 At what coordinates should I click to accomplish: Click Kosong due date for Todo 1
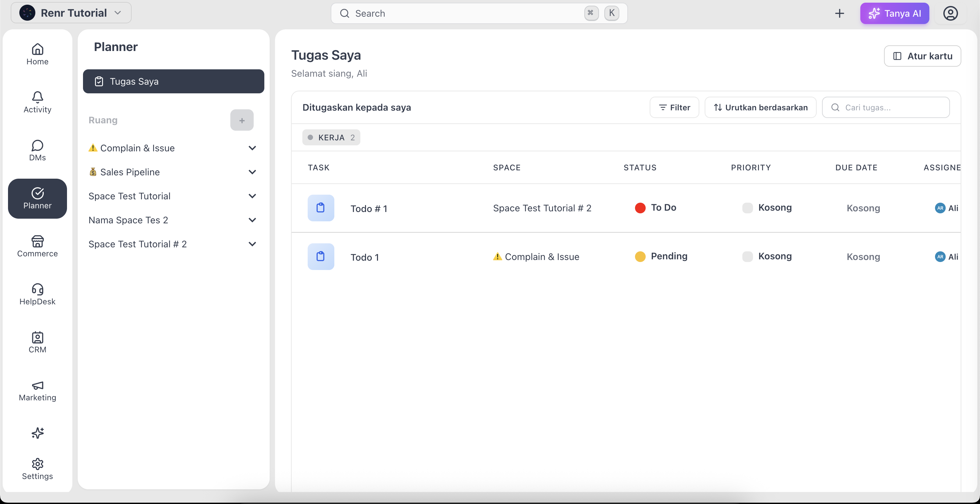click(863, 257)
